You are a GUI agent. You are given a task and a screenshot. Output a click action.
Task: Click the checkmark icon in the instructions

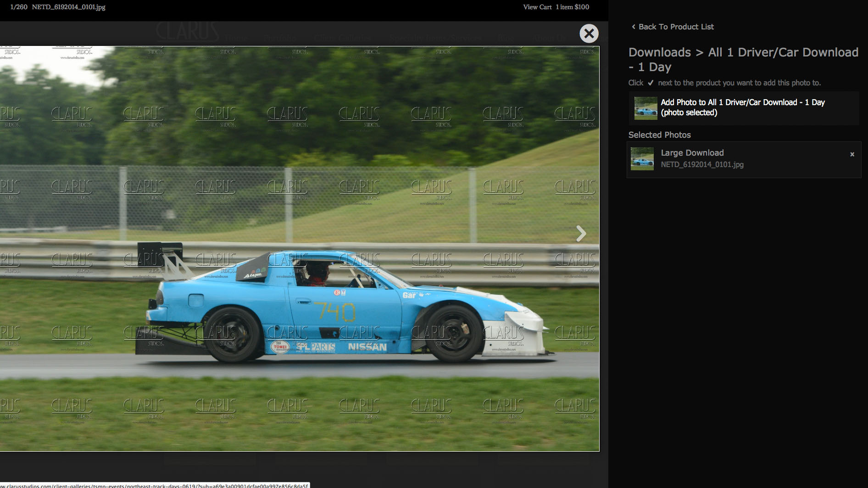pos(651,83)
